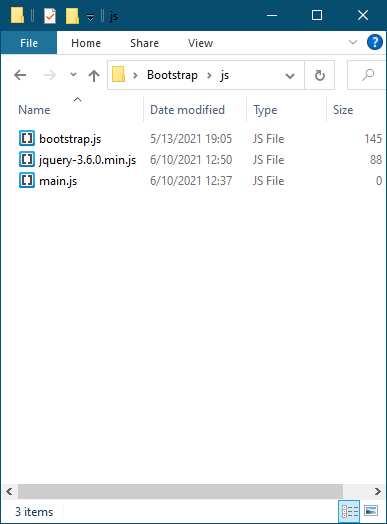Switch to the Home ribbon tab
387x524 pixels.
pos(86,43)
